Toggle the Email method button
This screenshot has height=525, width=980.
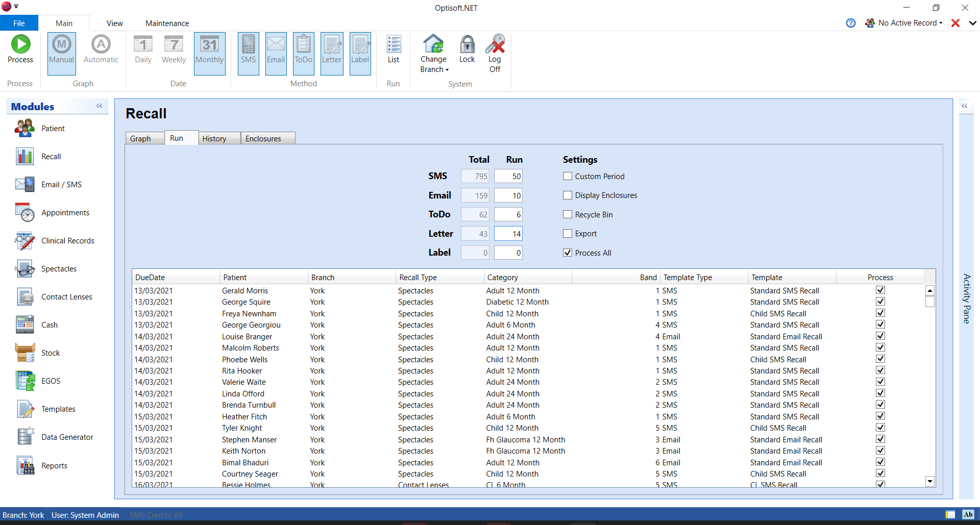pyautogui.click(x=276, y=54)
